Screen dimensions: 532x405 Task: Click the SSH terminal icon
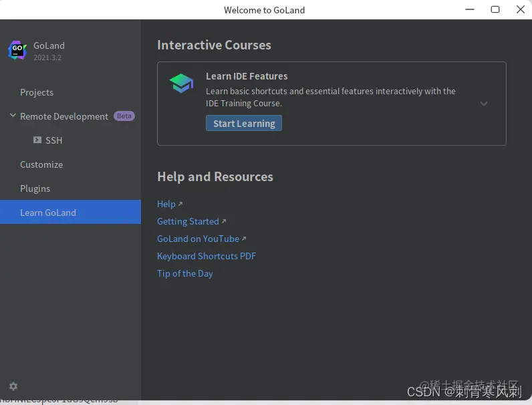click(37, 140)
